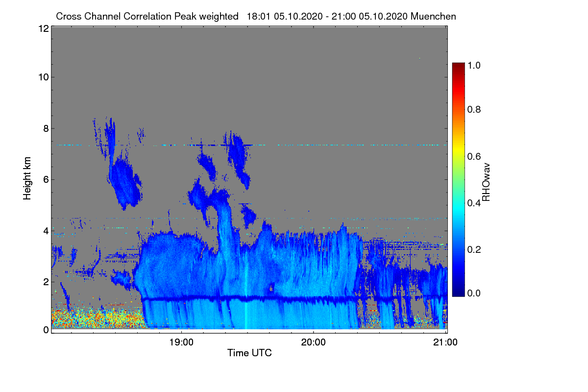Select the date range text '18:01 05.10.2020 - 21:00 05.10.2020'
The image size is (588, 392).
[x=327, y=16]
